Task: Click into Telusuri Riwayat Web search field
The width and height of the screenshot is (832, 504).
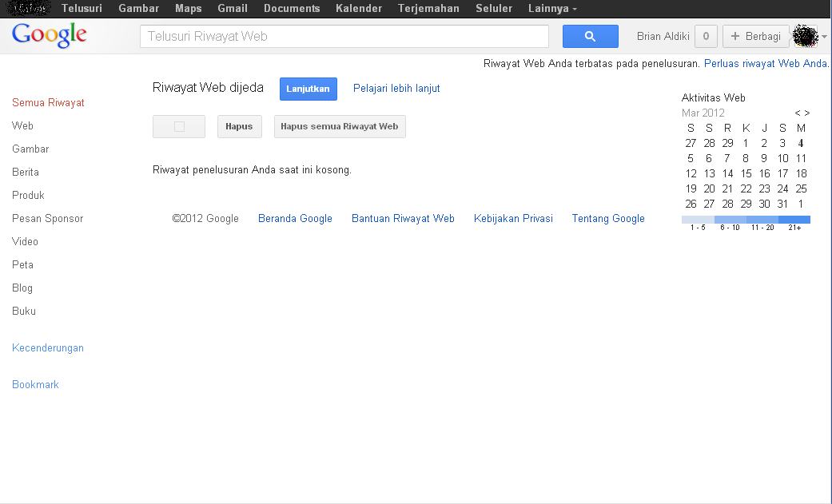Action: pyautogui.click(x=344, y=36)
